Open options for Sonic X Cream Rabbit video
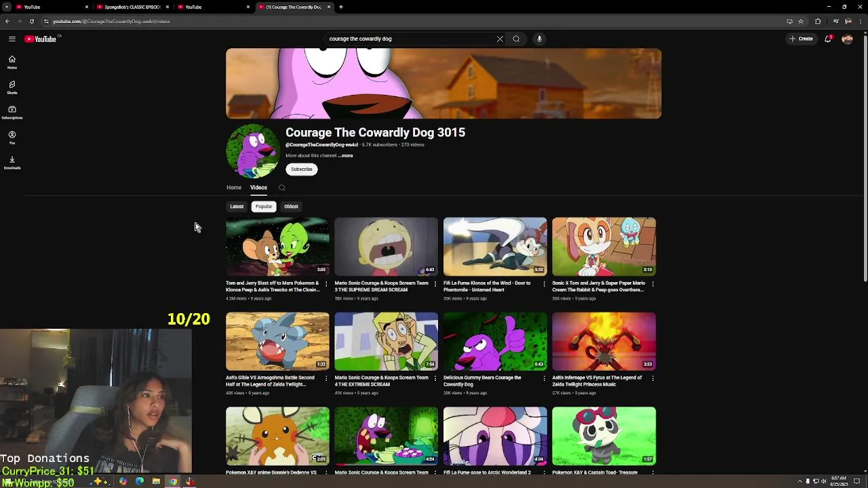Image resolution: width=868 pixels, height=488 pixels. 653,284
